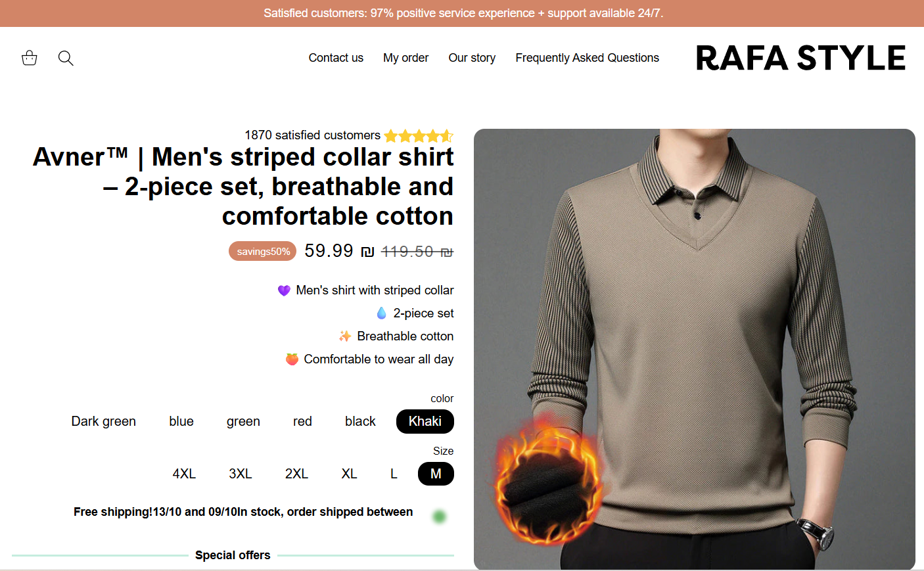Open the Our story link
The height and width of the screenshot is (571, 924).
472,58
